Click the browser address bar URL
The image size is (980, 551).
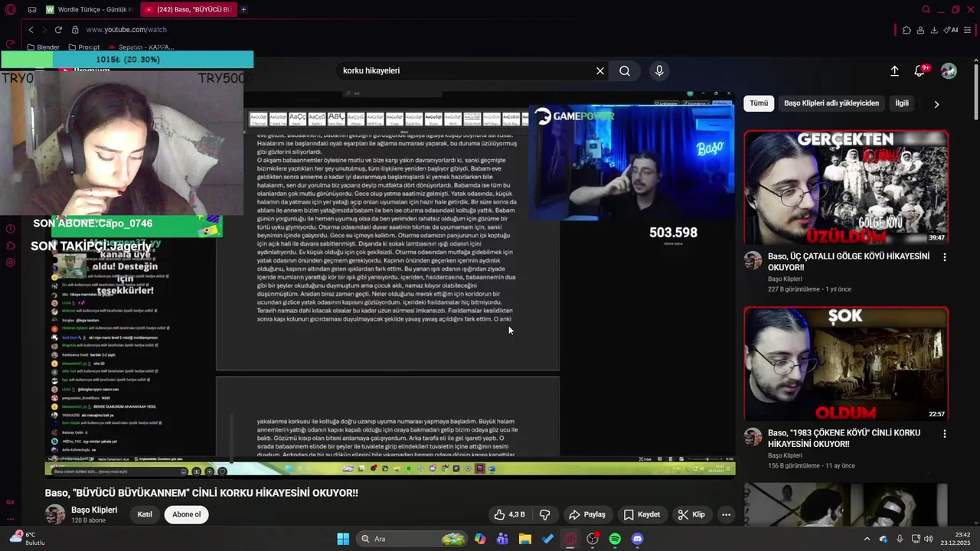126,30
